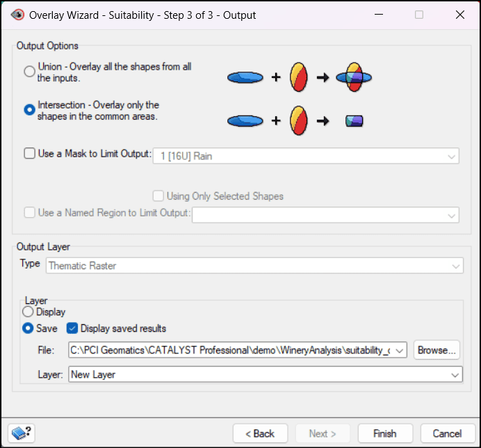Open the Named Region dropdown
The width and height of the screenshot is (481, 448).
pos(325,215)
